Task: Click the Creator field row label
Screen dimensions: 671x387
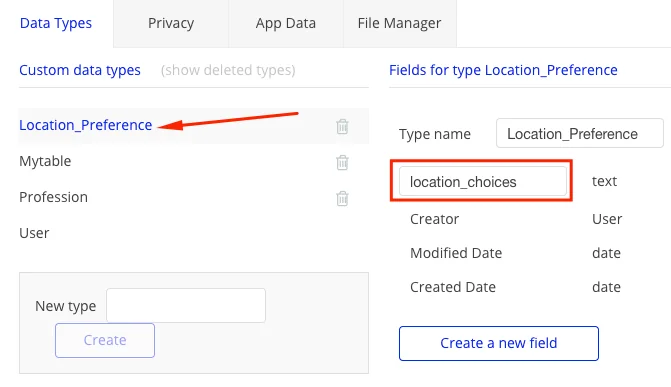Action: click(434, 219)
